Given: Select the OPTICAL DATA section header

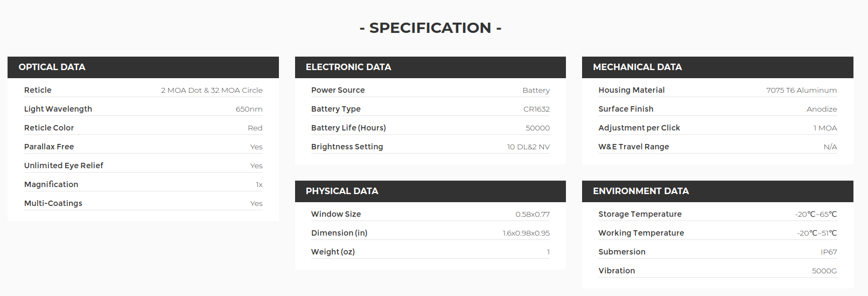Looking at the screenshot, I should coord(52,67).
